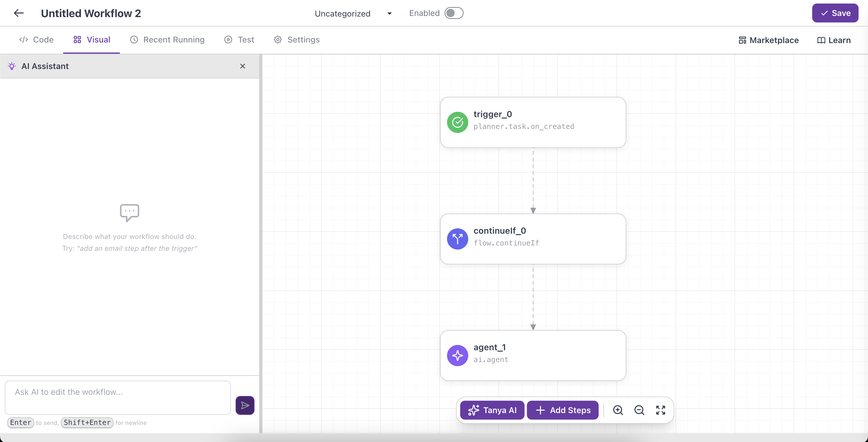The width and height of the screenshot is (868, 442).
Task: Select the agent_1 node label
Action: [x=490, y=347]
